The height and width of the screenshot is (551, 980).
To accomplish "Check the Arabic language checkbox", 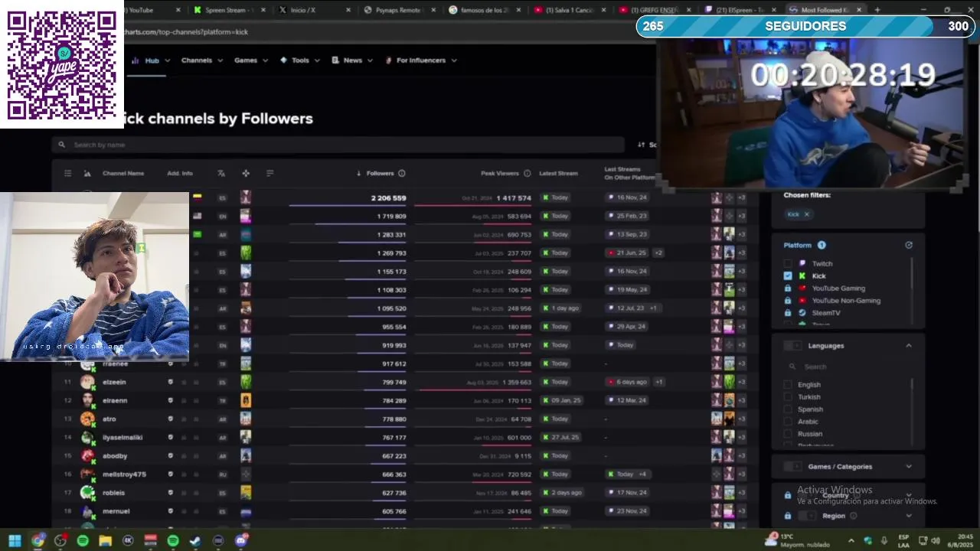I will click(788, 422).
